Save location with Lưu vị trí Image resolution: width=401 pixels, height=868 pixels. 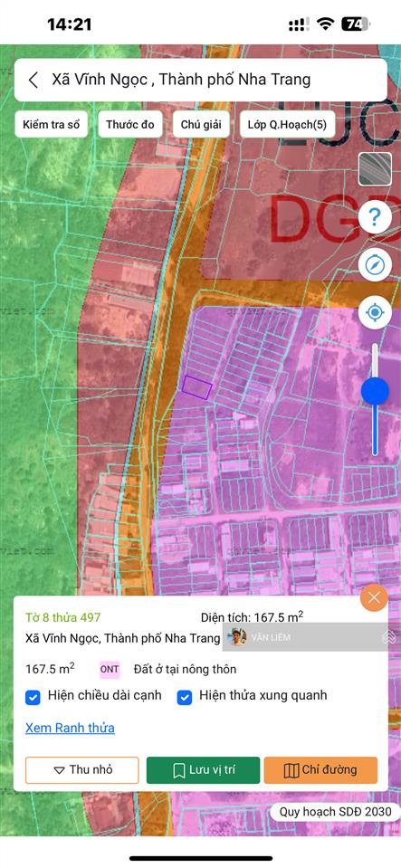(x=203, y=770)
